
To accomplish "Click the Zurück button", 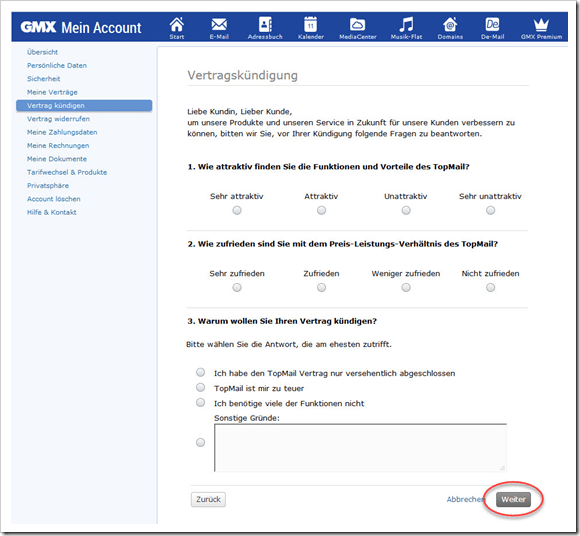I will pyautogui.click(x=208, y=499).
